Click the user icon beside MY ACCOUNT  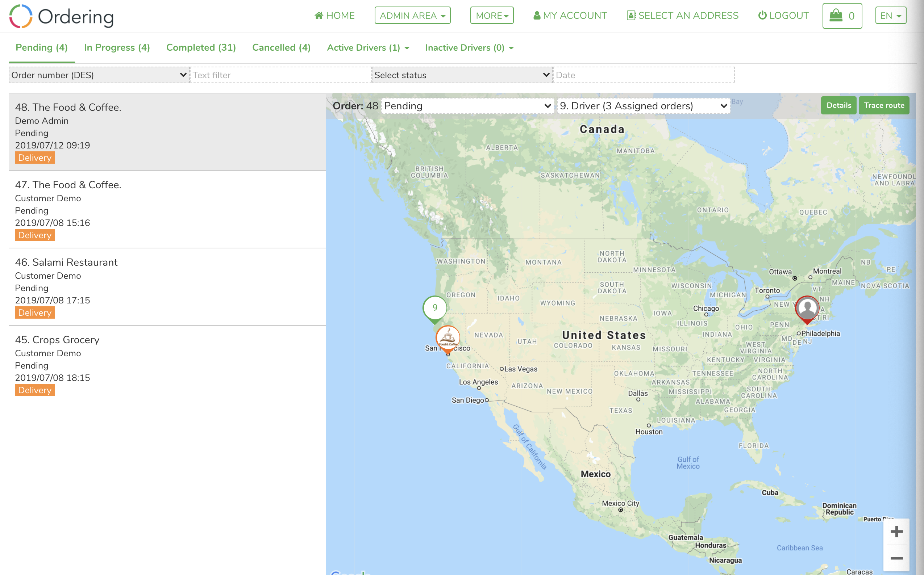(537, 16)
